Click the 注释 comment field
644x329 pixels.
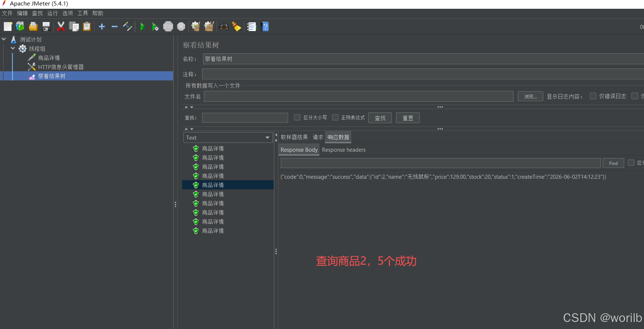coord(423,74)
